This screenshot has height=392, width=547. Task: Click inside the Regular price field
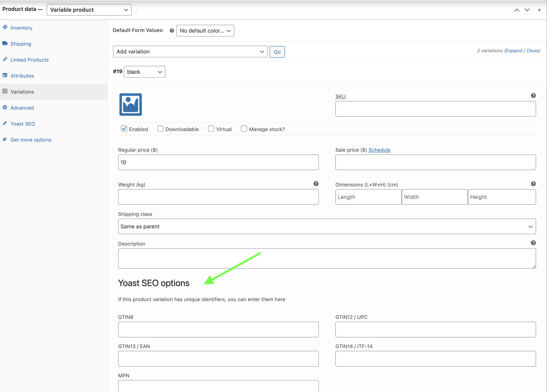218,162
